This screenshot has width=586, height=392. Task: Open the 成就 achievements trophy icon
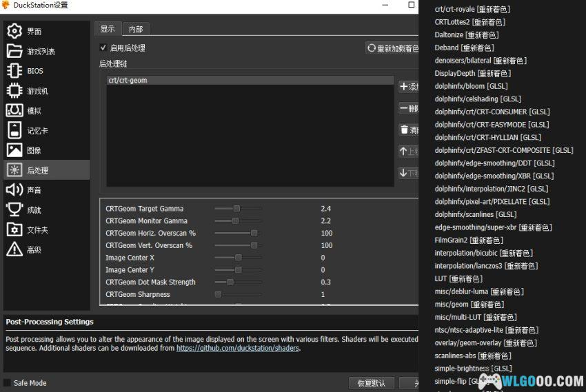[14, 209]
